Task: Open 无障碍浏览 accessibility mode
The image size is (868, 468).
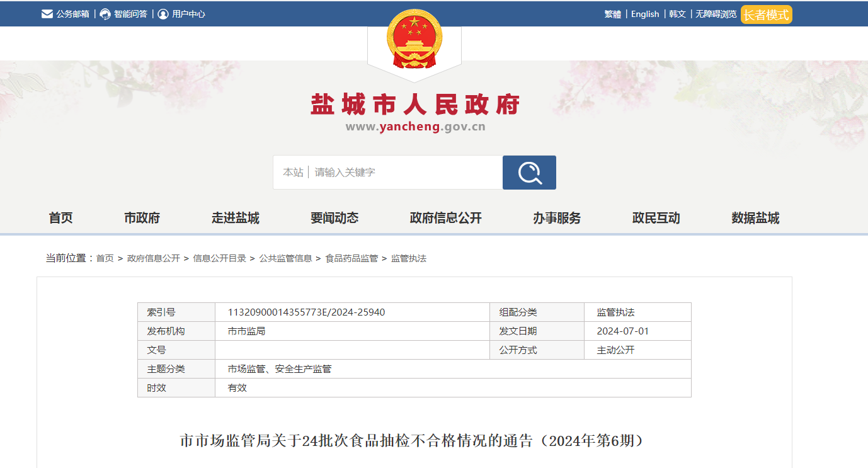Action: point(716,14)
